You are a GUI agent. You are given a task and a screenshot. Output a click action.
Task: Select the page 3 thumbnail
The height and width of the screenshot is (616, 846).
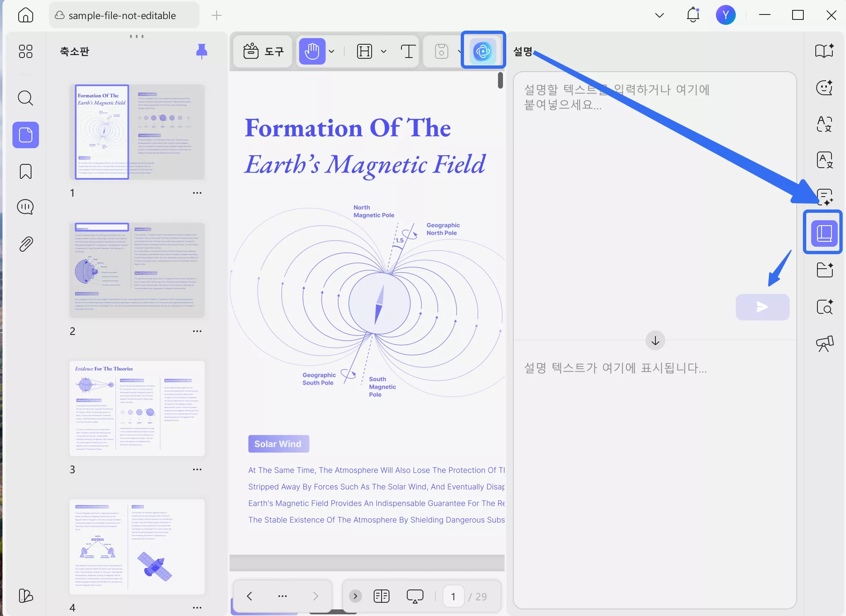point(137,409)
